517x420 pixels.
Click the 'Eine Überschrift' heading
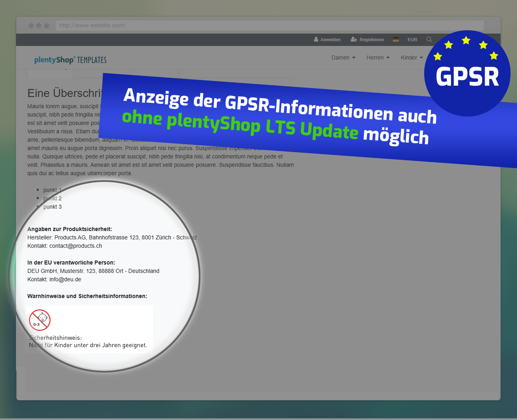point(65,93)
